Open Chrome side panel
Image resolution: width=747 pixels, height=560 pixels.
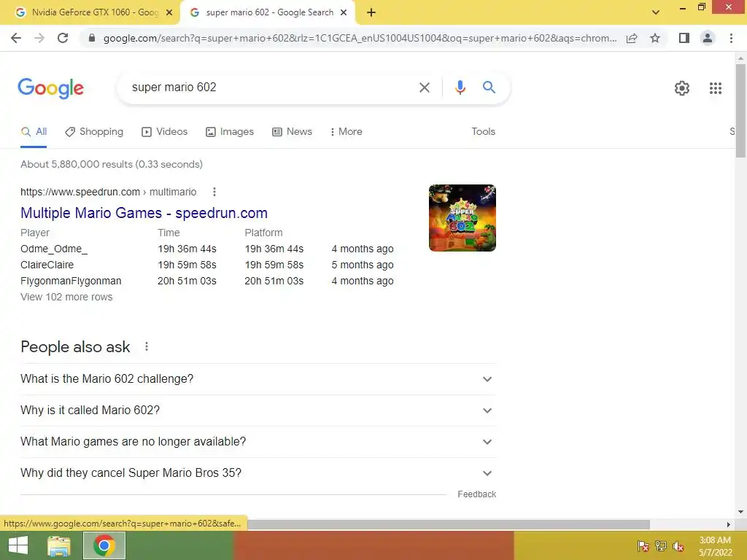(x=684, y=38)
